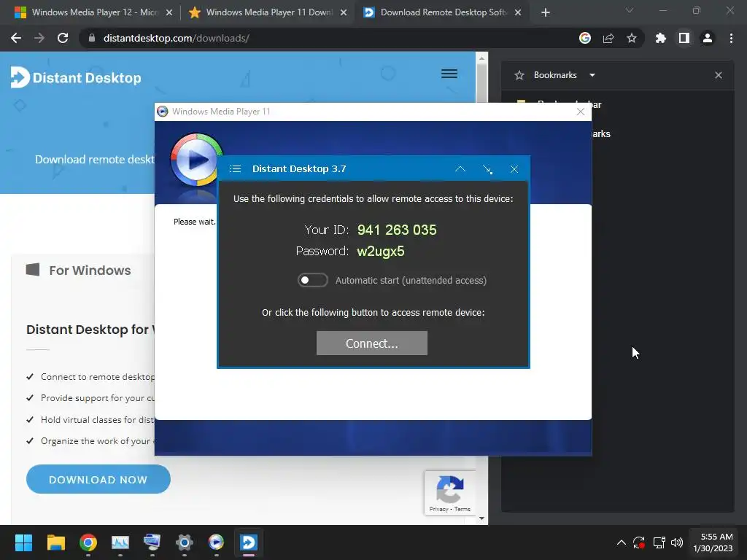Viewport: 747px width, 560px height.
Task: Click the DOWNLOAD NOW button
Action: click(98, 480)
